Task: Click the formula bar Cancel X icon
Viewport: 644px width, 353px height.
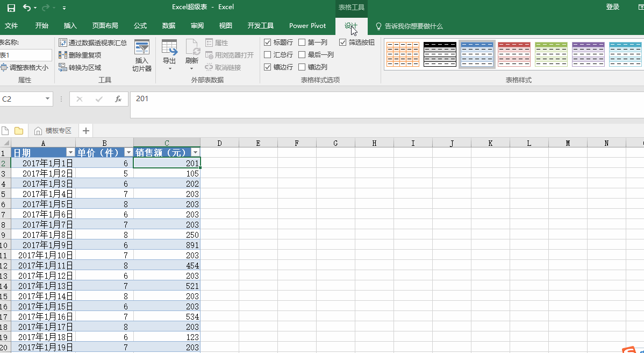Action: point(80,99)
